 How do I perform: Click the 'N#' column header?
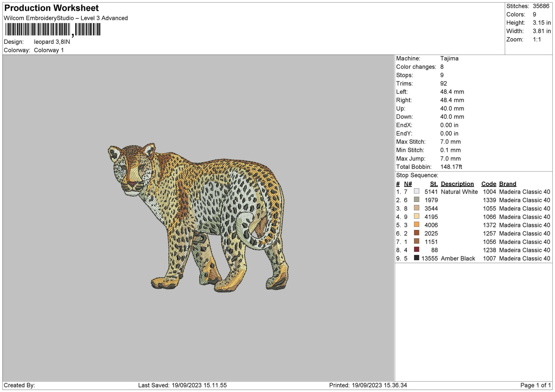[x=408, y=184]
